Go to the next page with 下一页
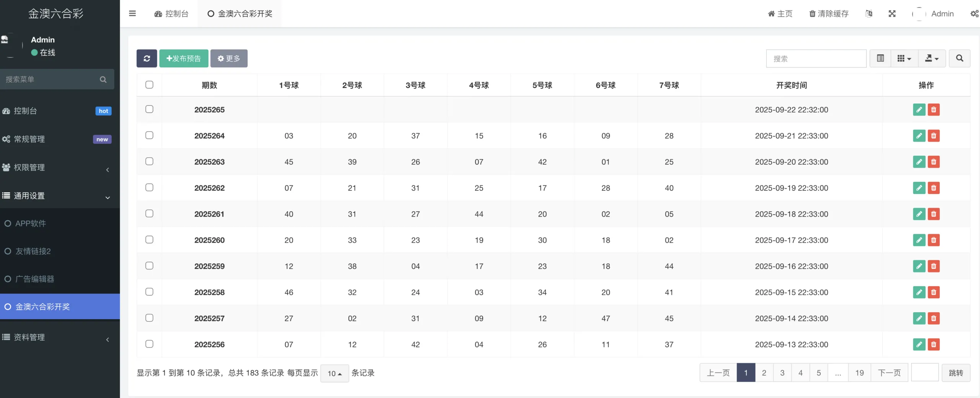The height and width of the screenshot is (398, 980). 889,373
